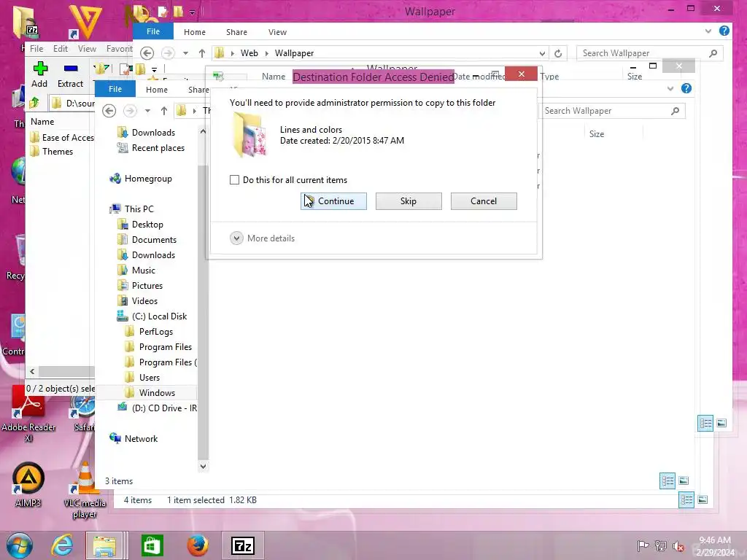Viewport: 747px width, 560px height.
Task: Click Back arrow in front Explorer window
Action: [109, 111]
